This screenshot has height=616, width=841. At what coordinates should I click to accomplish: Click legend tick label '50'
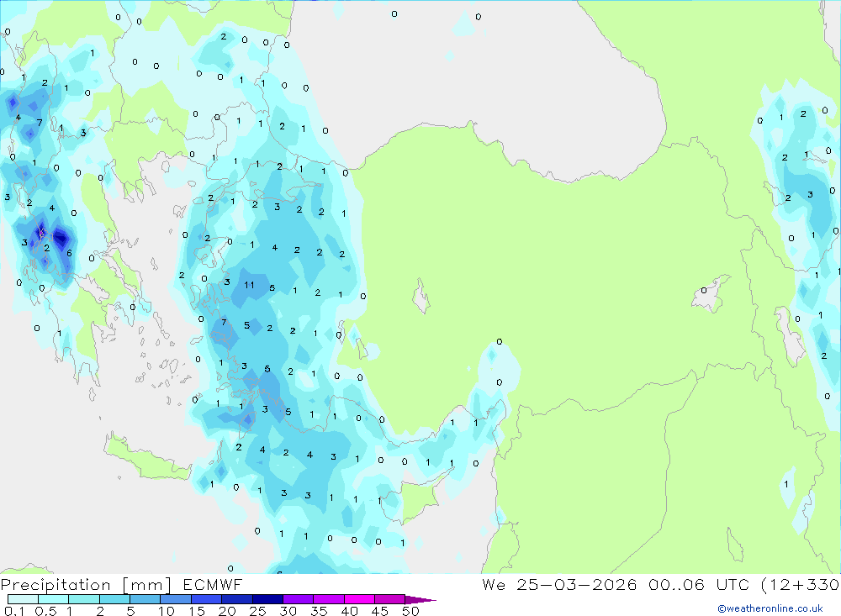pos(411,611)
